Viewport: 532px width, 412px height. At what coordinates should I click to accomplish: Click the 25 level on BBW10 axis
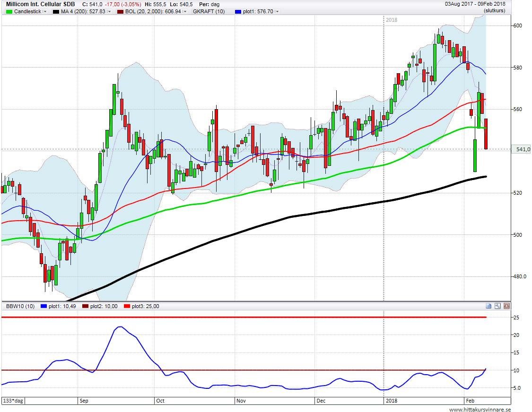coord(516,318)
